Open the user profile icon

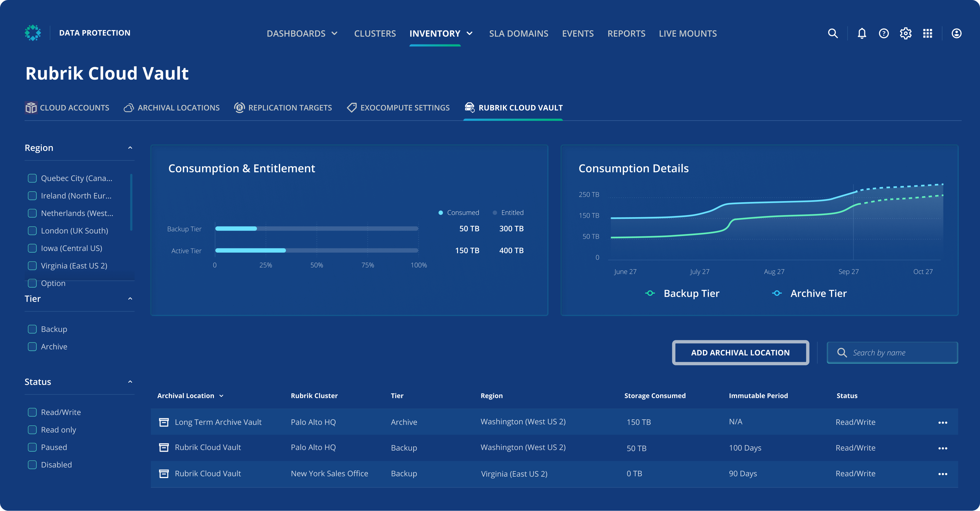(957, 34)
